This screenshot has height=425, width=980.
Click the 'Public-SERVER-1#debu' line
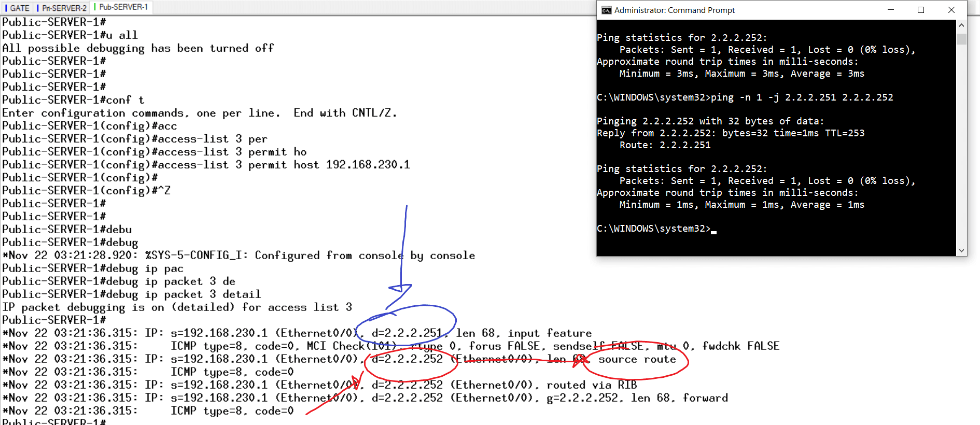tap(67, 230)
